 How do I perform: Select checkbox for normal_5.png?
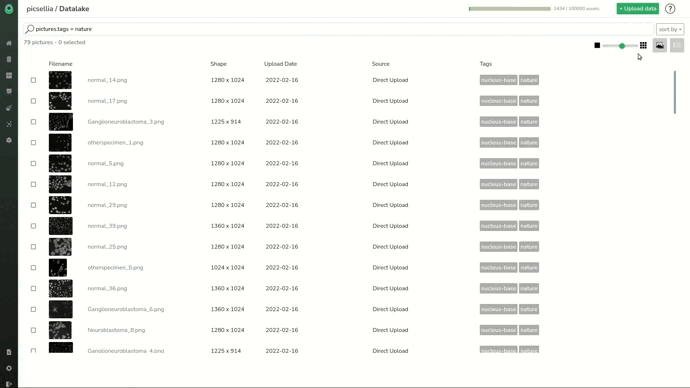point(33,163)
